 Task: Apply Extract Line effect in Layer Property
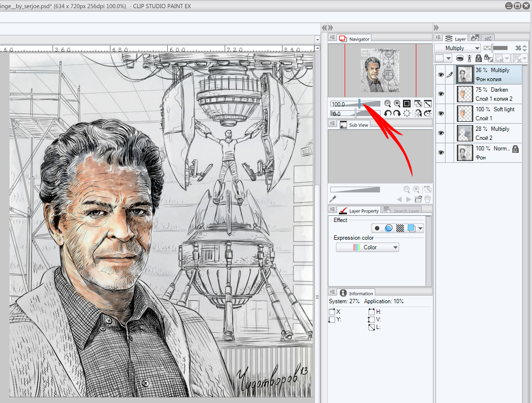tap(389, 228)
